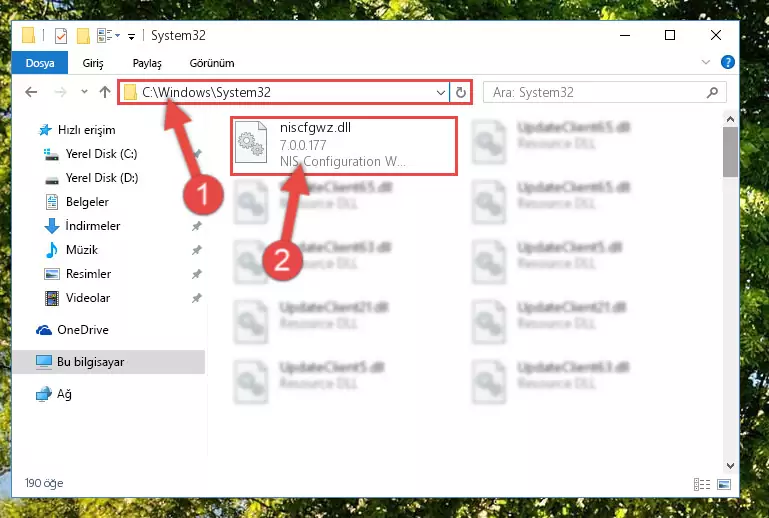The width and height of the screenshot is (769, 518).
Task: Click the niscfgwz.dll gear file icon
Action: coord(251,142)
